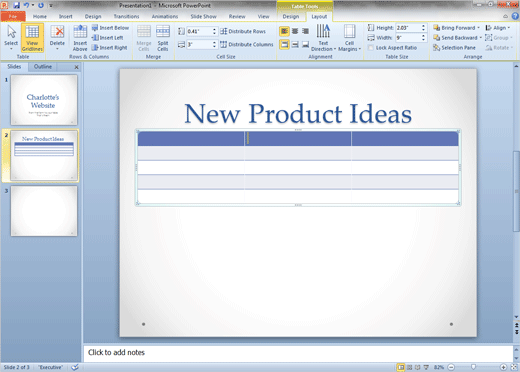This screenshot has width=520, height=372.
Task: Expand the Text Direction dropdown
Action: (x=323, y=38)
